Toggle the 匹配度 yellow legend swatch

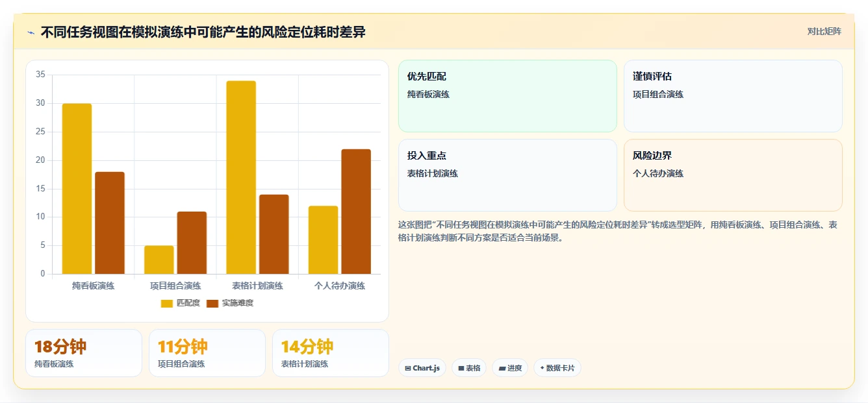click(167, 303)
